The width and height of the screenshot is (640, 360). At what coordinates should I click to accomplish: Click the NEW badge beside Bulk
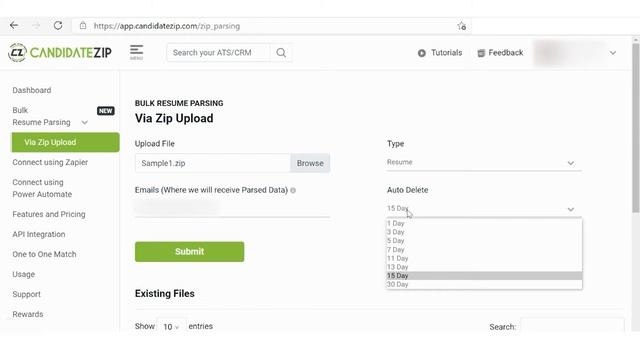pyautogui.click(x=105, y=111)
